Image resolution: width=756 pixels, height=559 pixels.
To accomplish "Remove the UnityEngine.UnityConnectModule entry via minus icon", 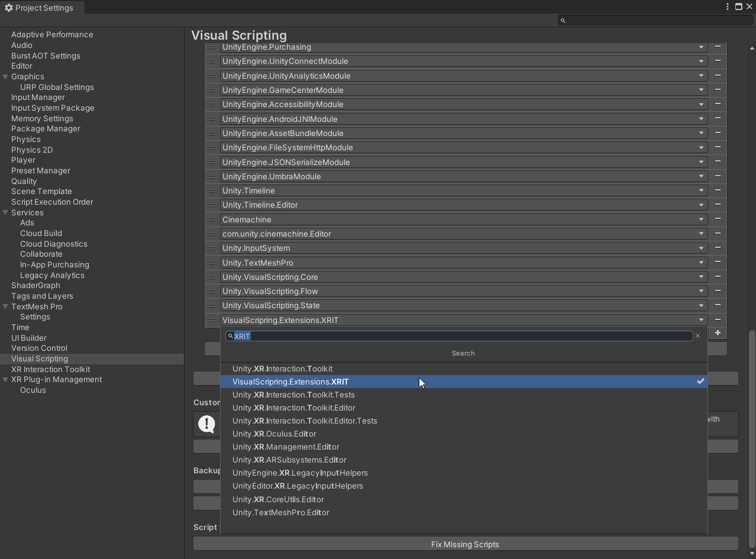I will click(x=718, y=61).
